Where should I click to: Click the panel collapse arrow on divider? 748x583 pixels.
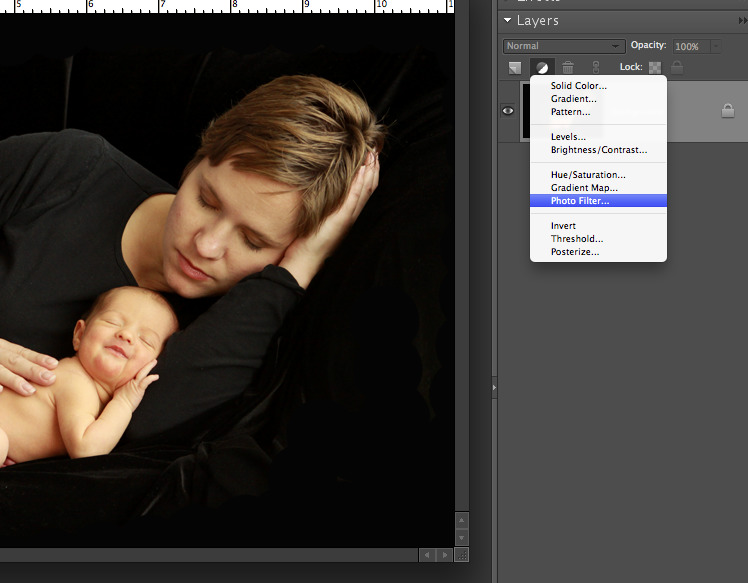494,387
